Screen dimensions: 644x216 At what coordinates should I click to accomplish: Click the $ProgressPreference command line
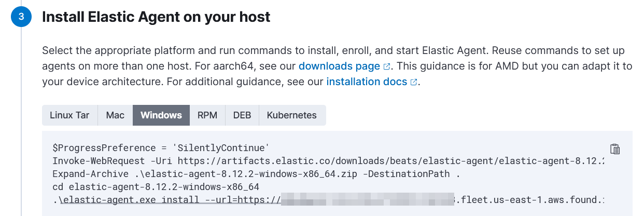160,147
